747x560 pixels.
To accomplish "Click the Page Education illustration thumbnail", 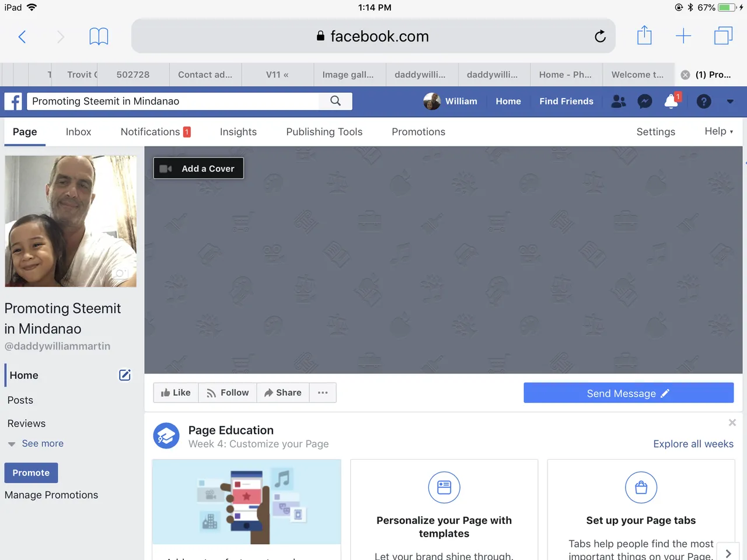I will tap(246, 502).
